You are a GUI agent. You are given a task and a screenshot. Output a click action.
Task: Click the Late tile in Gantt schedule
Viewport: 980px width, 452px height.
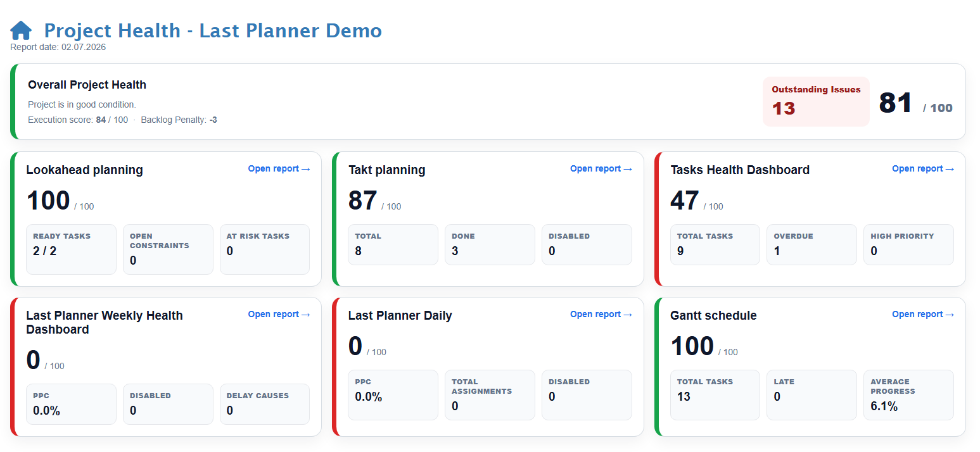(x=811, y=395)
